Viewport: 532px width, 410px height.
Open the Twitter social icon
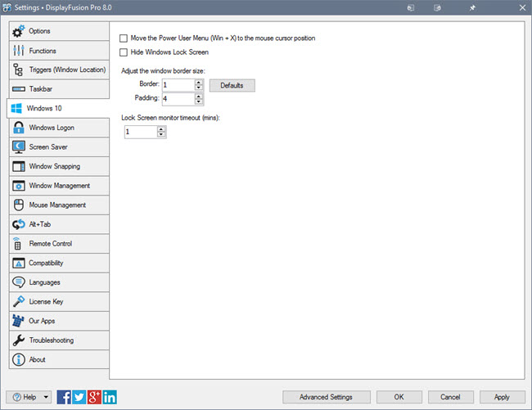coord(79,397)
